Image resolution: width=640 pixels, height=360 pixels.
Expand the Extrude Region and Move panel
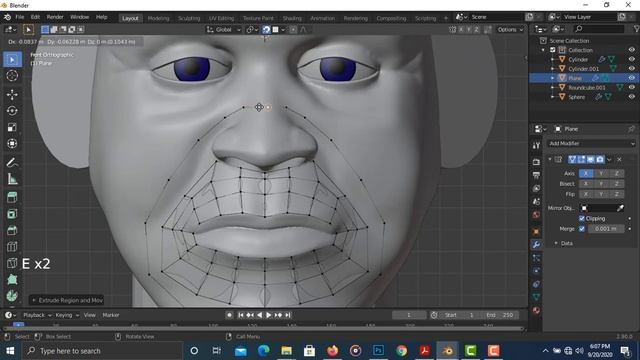pyautogui.click(x=67, y=300)
